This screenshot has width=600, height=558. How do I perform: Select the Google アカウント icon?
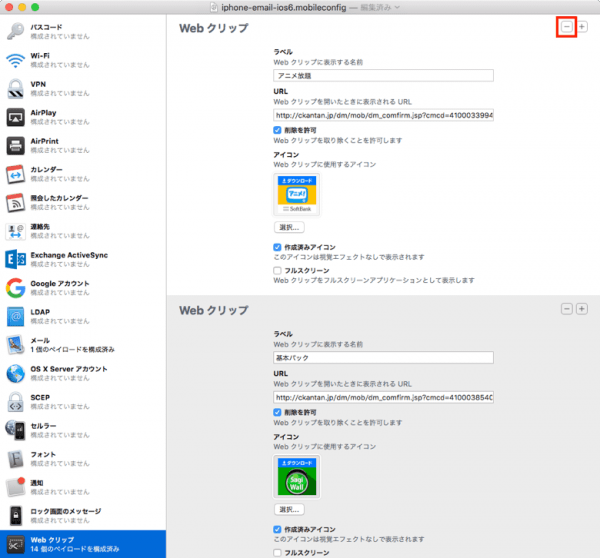15,288
